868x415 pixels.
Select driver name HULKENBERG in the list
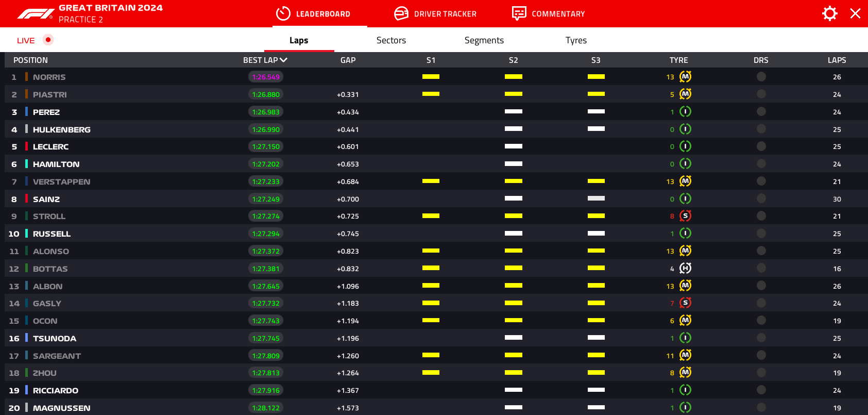[62, 129]
